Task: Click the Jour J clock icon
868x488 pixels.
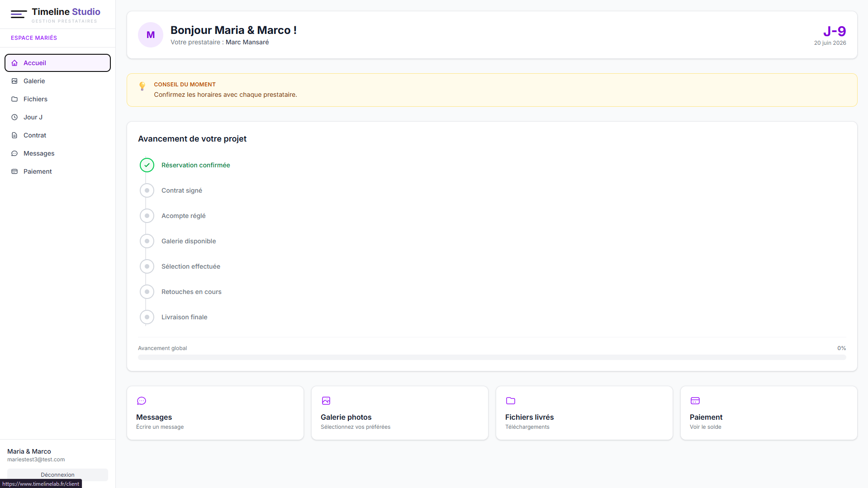Action: [x=14, y=117]
